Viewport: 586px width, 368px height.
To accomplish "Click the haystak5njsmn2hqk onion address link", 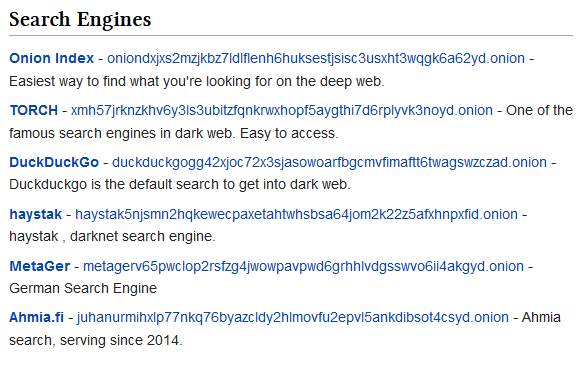I will coord(296,214).
